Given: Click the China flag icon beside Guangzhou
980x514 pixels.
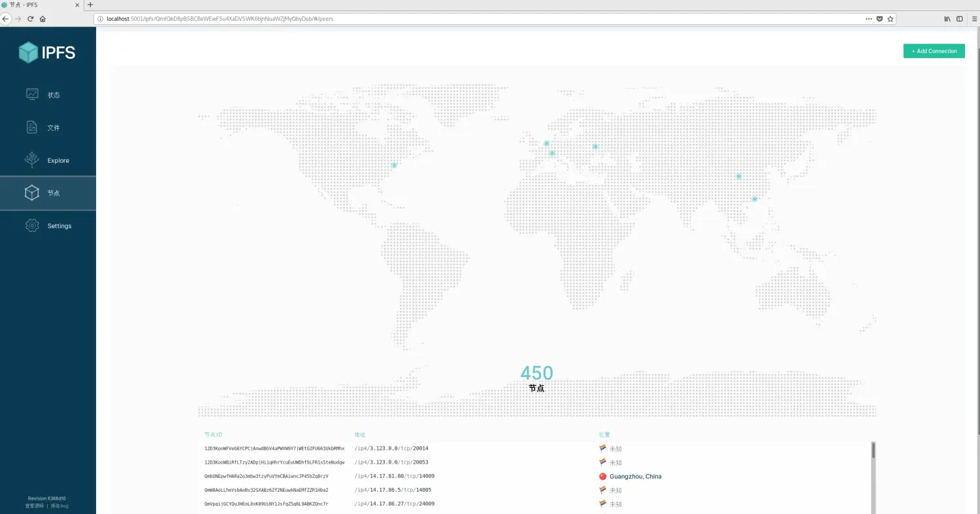Looking at the screenshot, I should tap(603, 477).
